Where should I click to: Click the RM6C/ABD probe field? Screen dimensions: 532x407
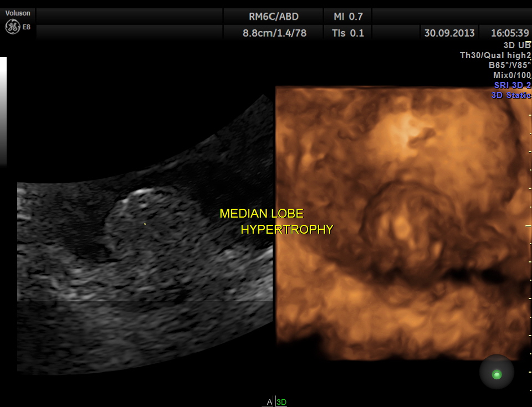(x=274, y=17)
